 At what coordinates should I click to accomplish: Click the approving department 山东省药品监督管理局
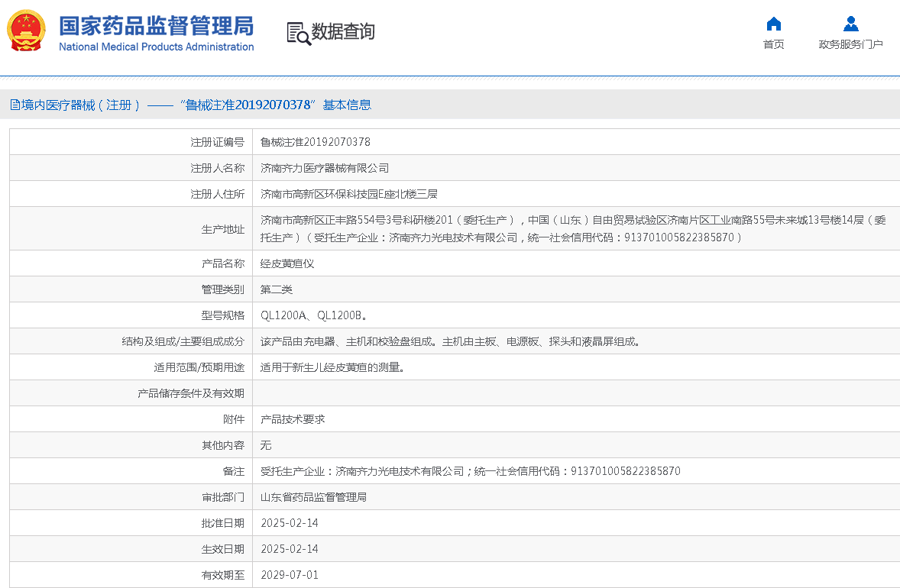(313, 497)
